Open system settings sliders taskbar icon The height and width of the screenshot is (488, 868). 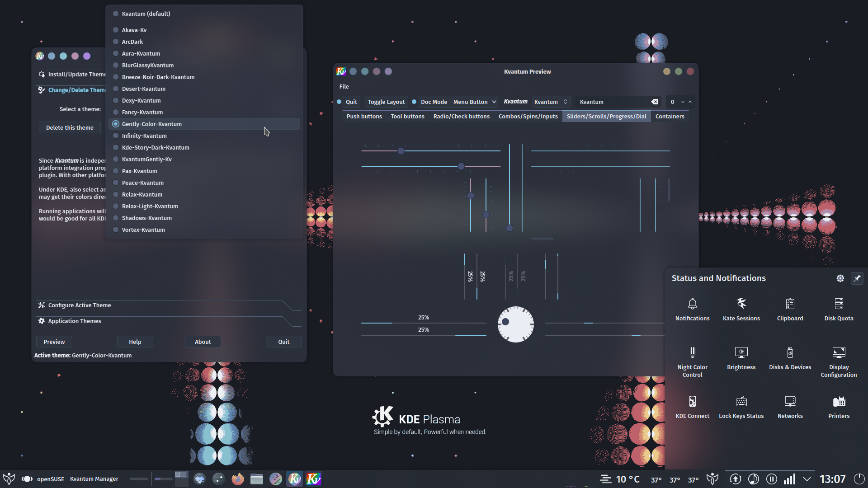click(218, 479)
